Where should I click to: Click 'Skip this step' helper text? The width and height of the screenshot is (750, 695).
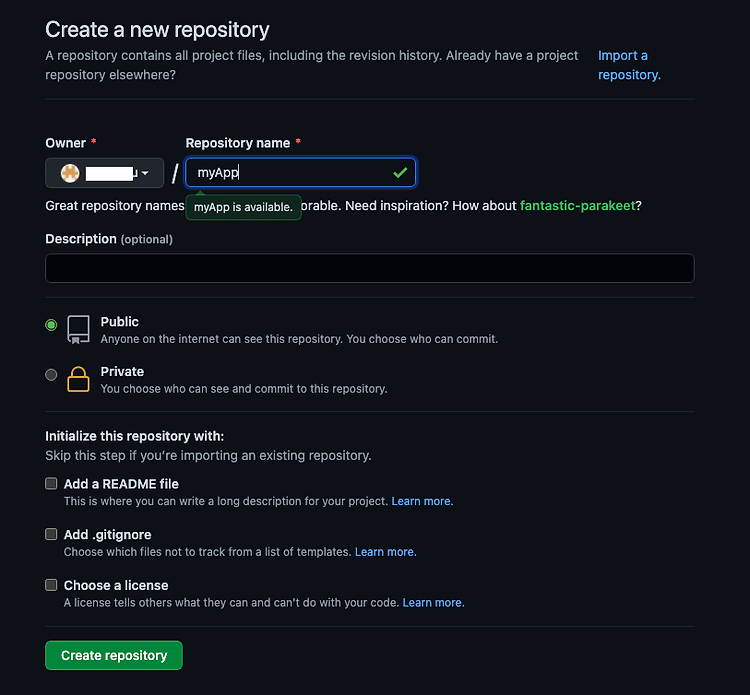coord(209,455)
